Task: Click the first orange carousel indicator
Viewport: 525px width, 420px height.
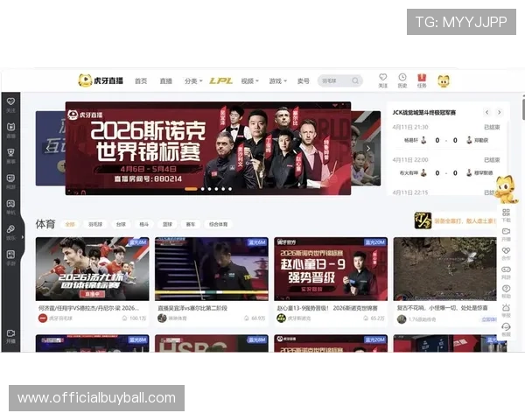Action: (191, 189)
